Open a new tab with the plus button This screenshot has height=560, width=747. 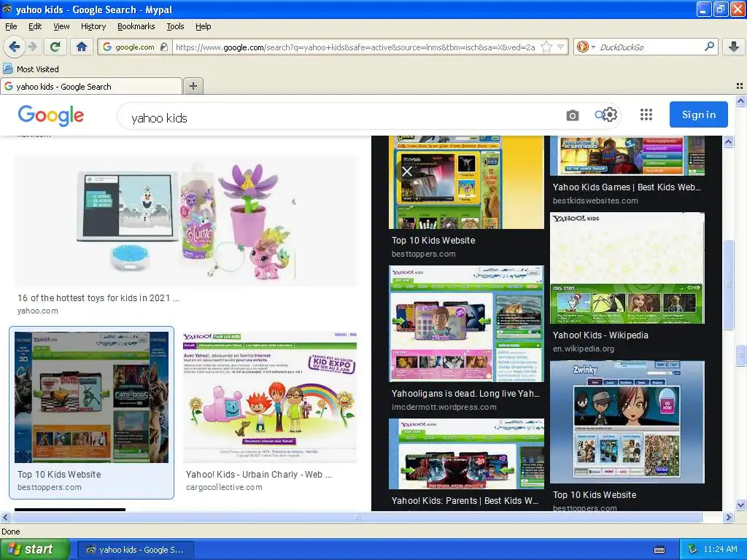193,86
